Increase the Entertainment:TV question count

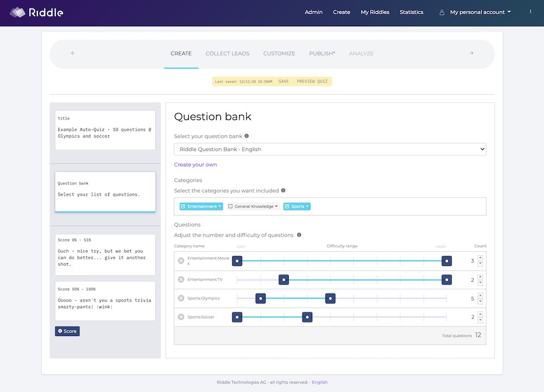(480, 277)
